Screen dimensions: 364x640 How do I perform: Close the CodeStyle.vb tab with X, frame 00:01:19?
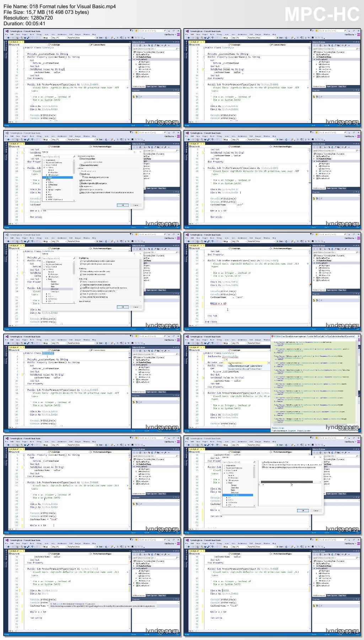(24, 144)
